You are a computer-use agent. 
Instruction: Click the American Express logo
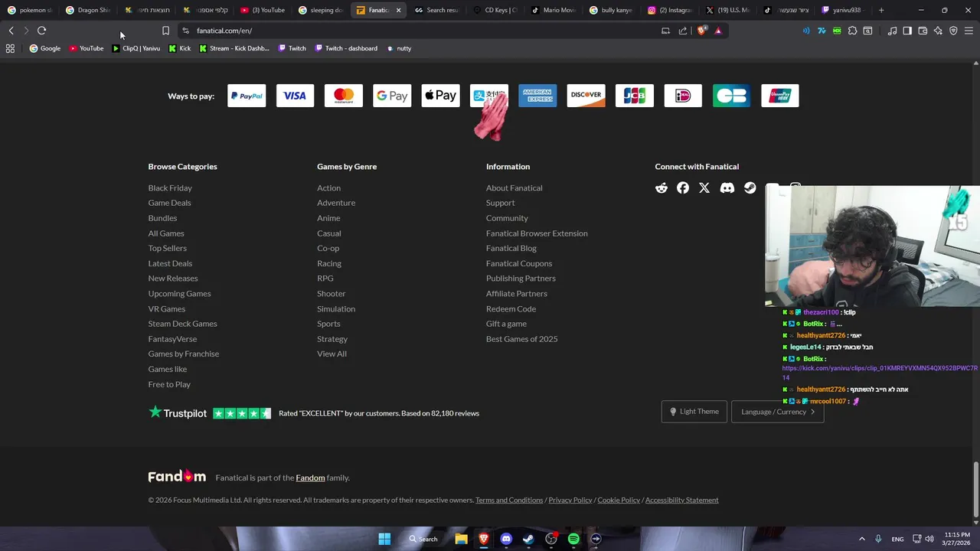(x=537, y=96)
